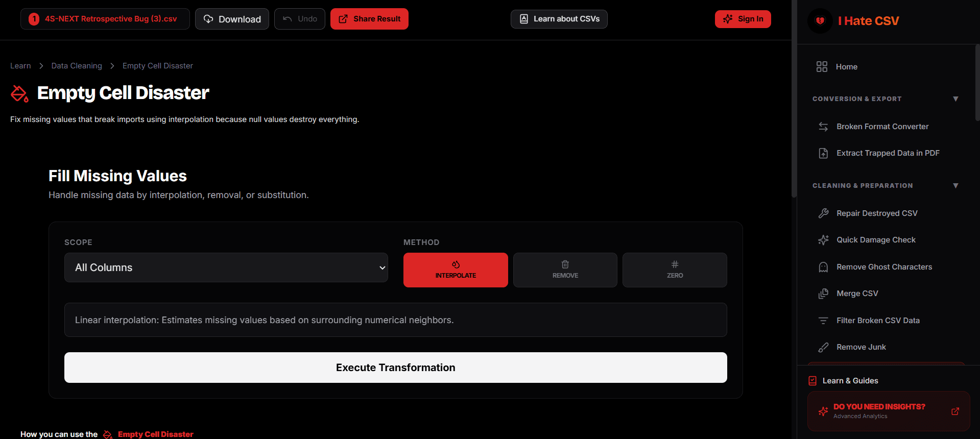The image size is (980, 439).
Task: Open the Do You Need Insights card
Action: (x=889, y=411)
